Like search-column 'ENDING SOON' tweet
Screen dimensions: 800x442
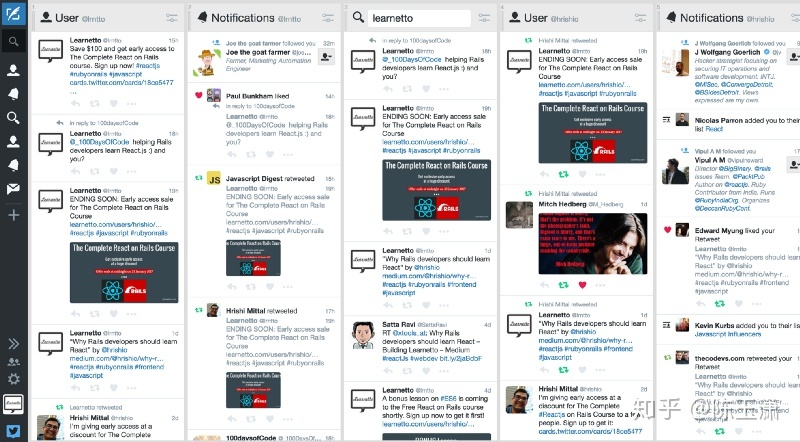pyautogui.click(x=426, y=231)
